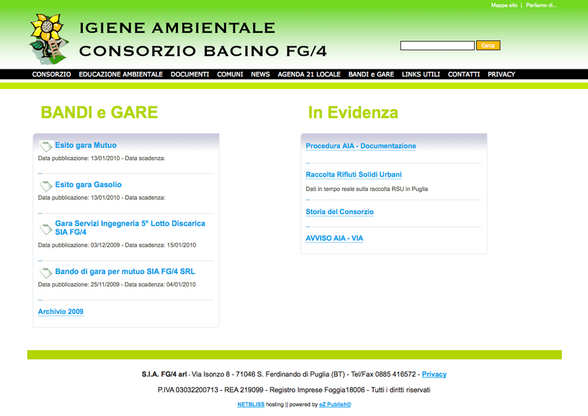Click the tag icon beside Esito gara Mutuo
The image size is (588, 416).
46,146
